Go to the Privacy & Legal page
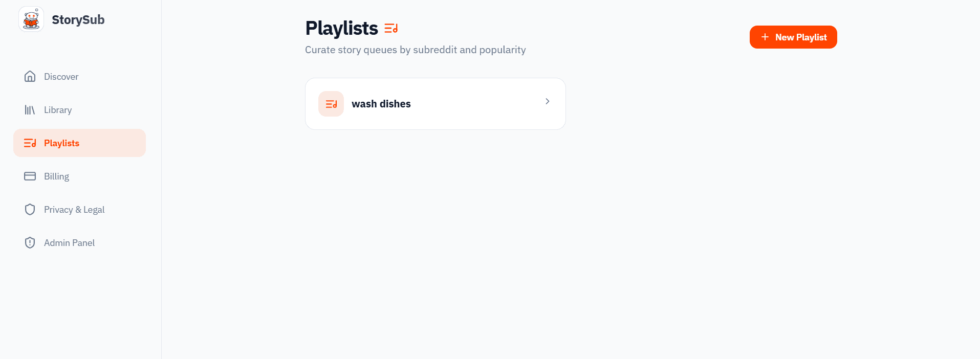 (74, 209)
